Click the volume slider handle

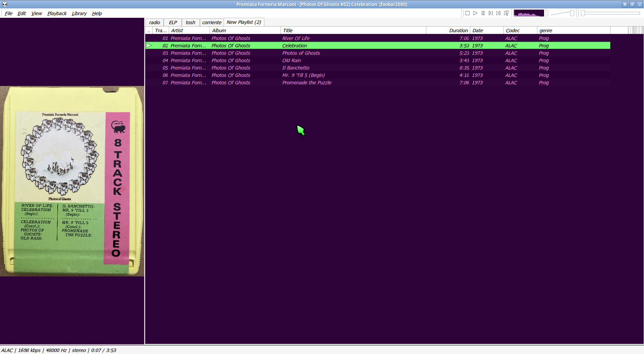572,13
